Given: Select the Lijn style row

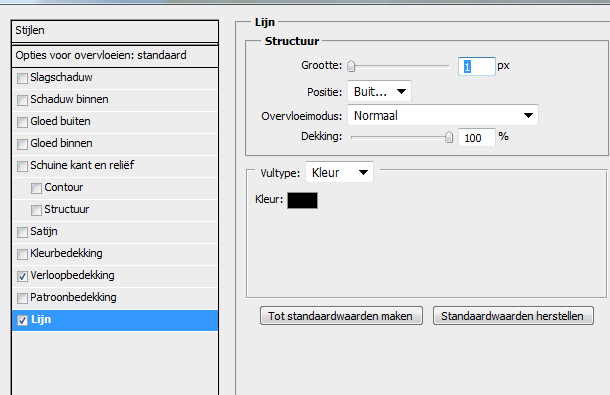Looking at the screenshot, I should [115, 320].
